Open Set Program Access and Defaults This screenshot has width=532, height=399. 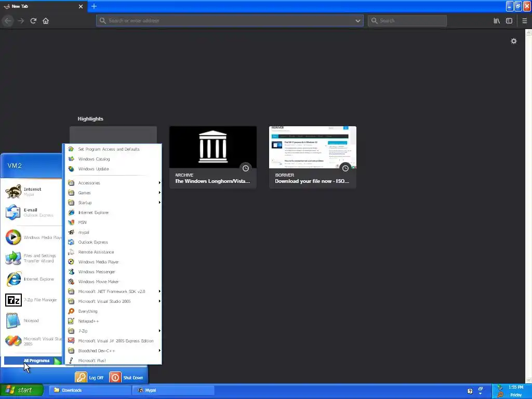(113, 149)
